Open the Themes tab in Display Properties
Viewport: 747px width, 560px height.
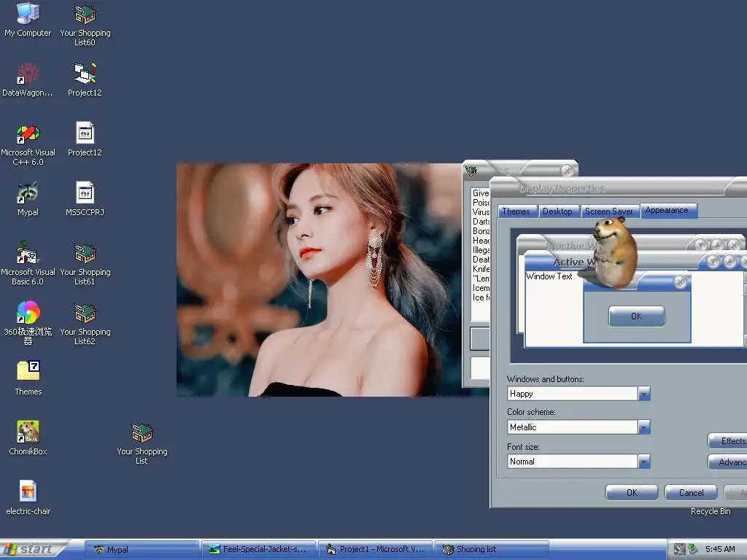coord(516,211)
